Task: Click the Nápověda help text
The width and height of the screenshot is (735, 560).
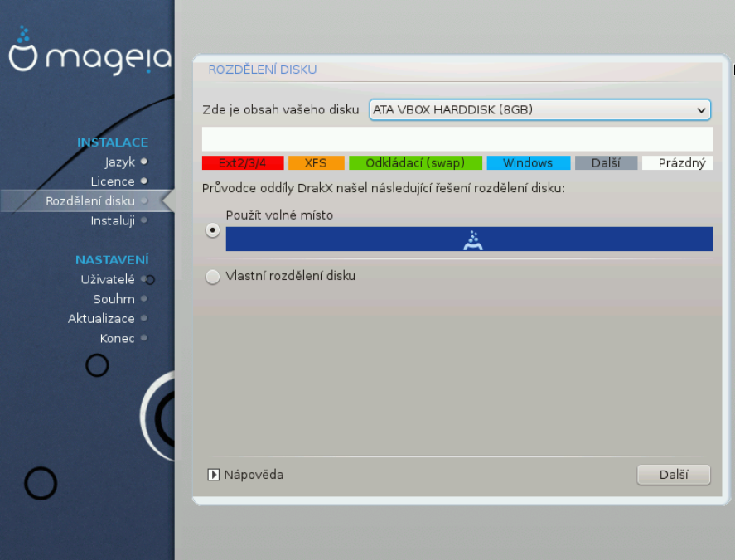Action: [x=253, y=475]
